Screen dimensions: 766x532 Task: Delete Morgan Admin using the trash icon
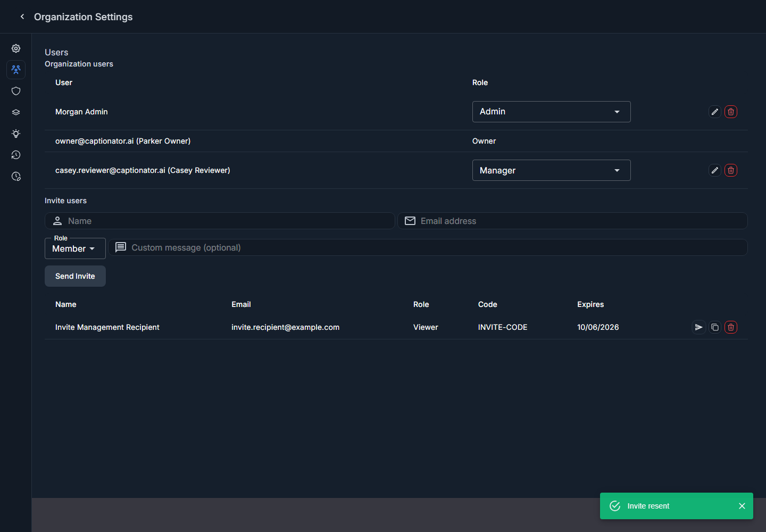click(x=731, y=112)
